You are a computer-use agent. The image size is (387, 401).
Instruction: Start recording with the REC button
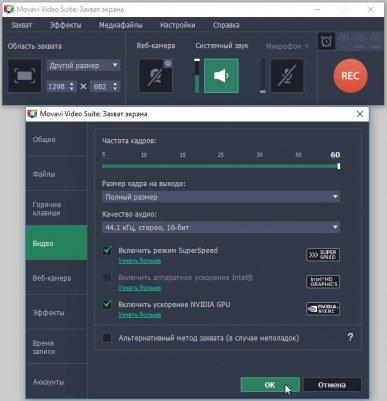click(350, 76)
